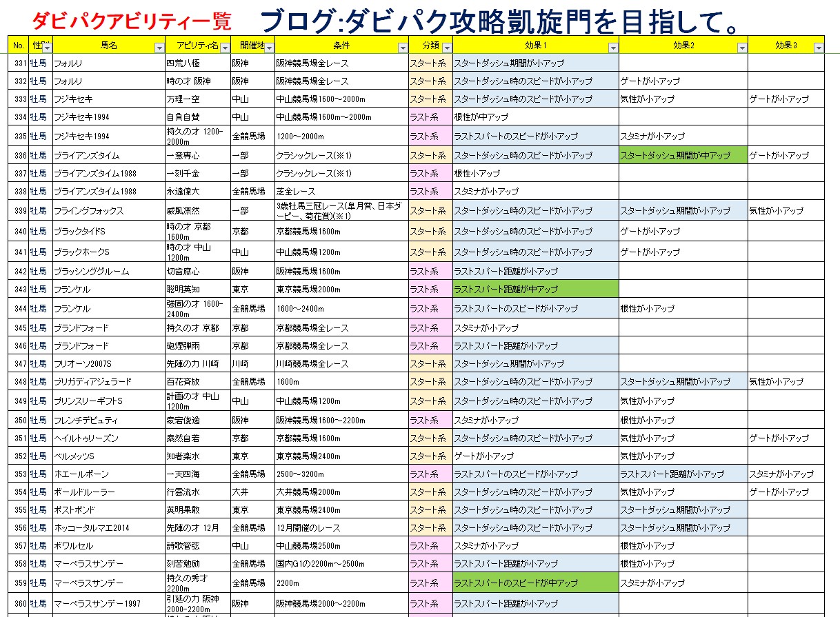Screen dimensions: 840x617
Task: Select condition cell 国内G1の2200m~2500m
Action: coord(341,563)
